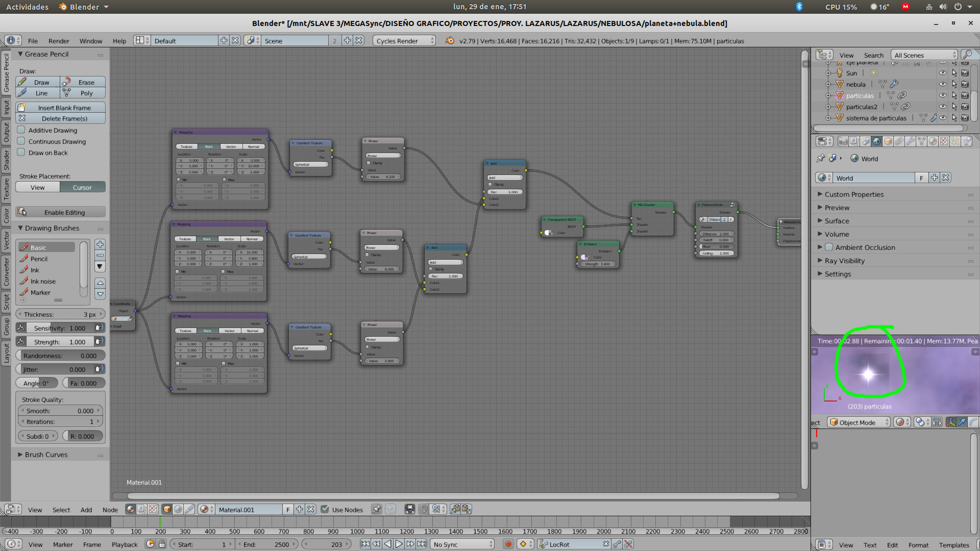The height and width of the screenshot is (551, 980).
Task: Click the End frame field
Action: (x=265, y=544)
